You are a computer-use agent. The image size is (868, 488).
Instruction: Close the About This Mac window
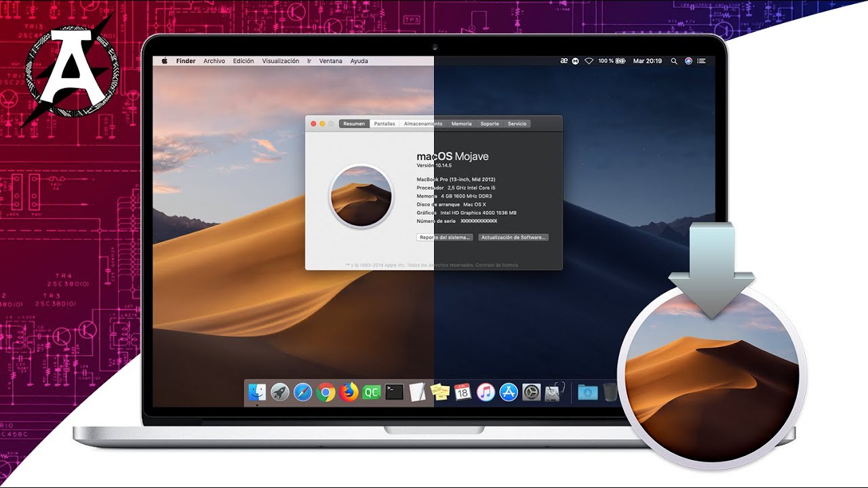(x=313, y=124)
